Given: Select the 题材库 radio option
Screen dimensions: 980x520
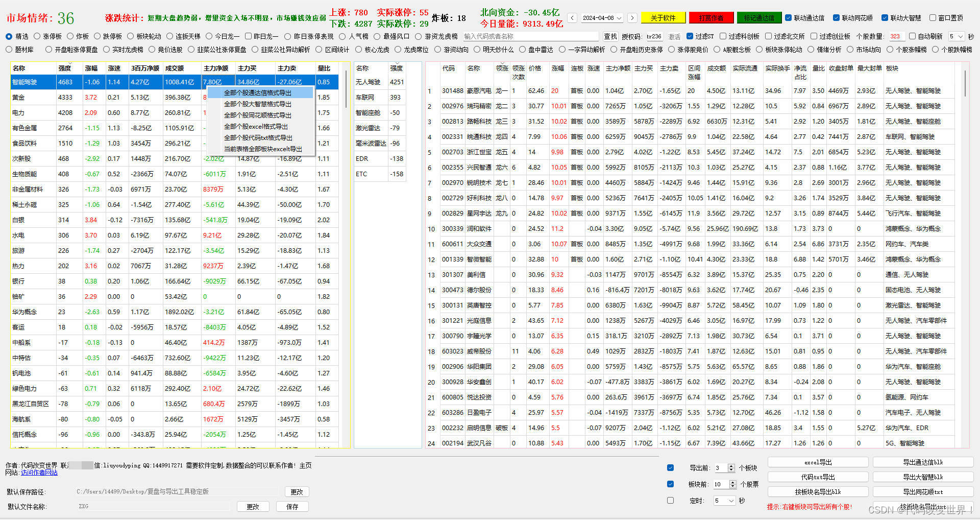Looking at the screenshot, I should coord(9,50).
